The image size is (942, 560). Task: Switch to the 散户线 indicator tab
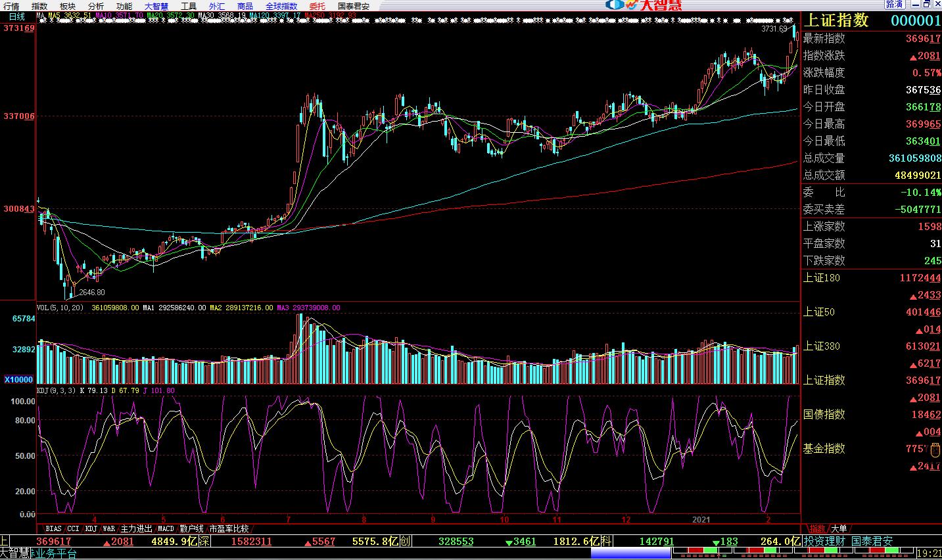click(191, 528)
